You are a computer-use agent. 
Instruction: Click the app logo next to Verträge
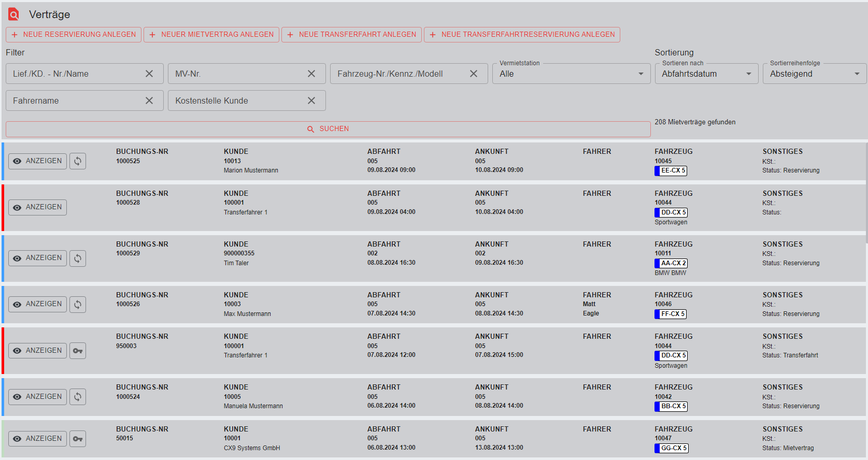pyautogui.click(x=13, y=15)
